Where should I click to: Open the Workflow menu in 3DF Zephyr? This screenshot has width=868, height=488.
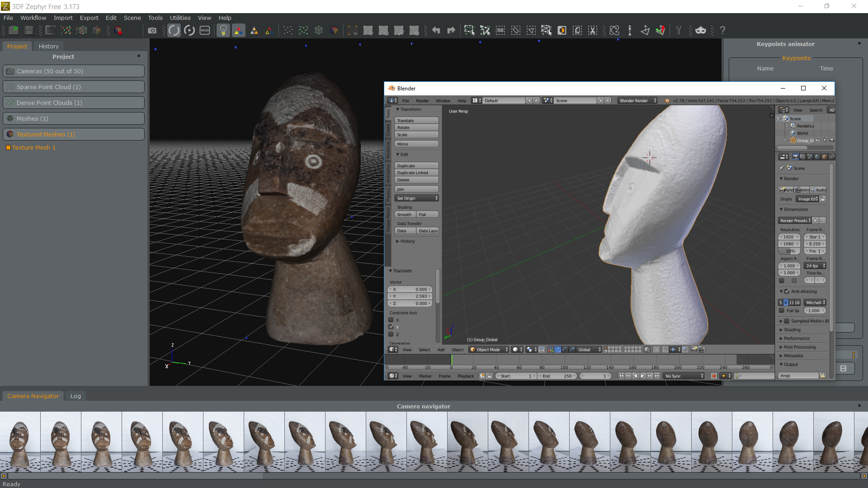[33, 17]
